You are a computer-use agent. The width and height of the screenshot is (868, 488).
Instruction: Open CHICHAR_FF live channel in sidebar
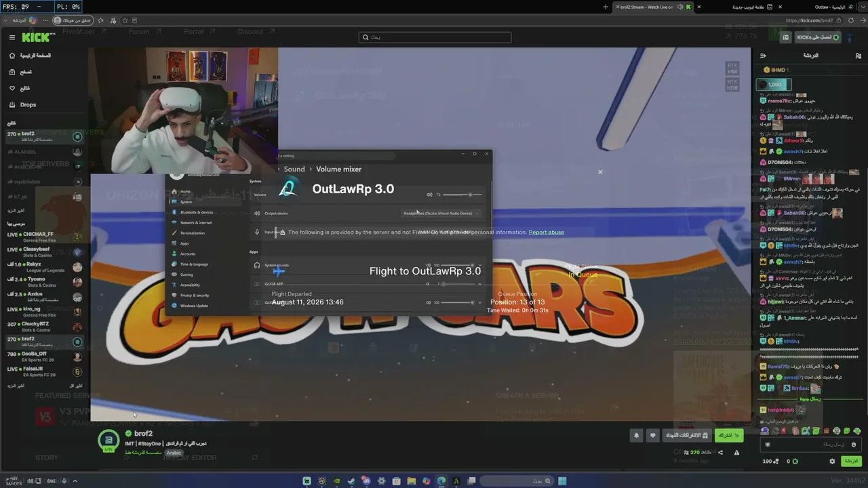pos(45,237)
